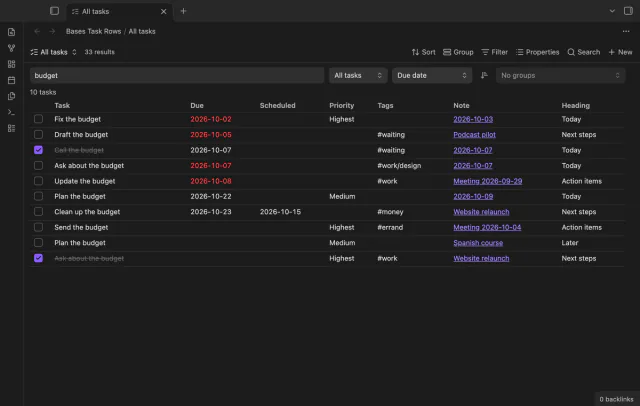Image resolution: width=640 pixels, height=406 pixels.
Task: Open the Filter toolbar button
Action: (494, 52)
